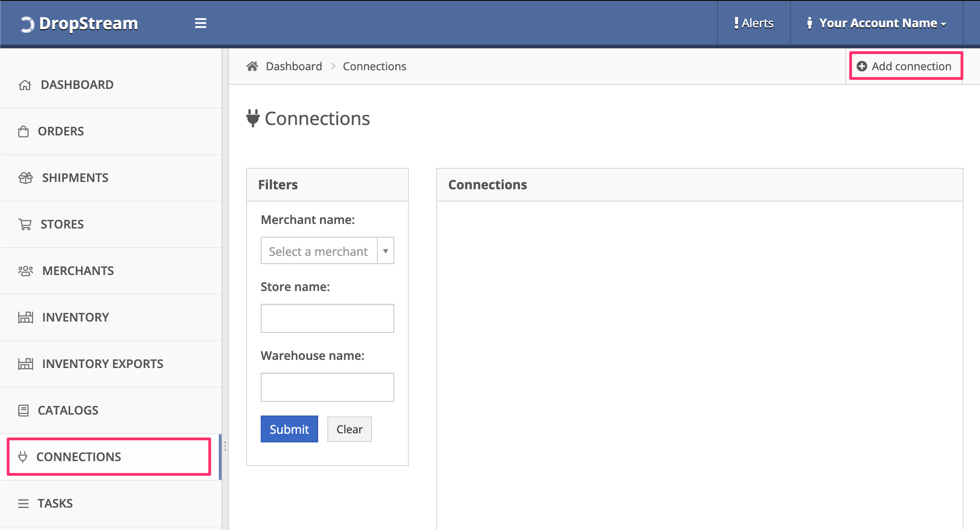Click the Stores cart icon
Viewport: 980px width, 530px height.
[25, 224]
